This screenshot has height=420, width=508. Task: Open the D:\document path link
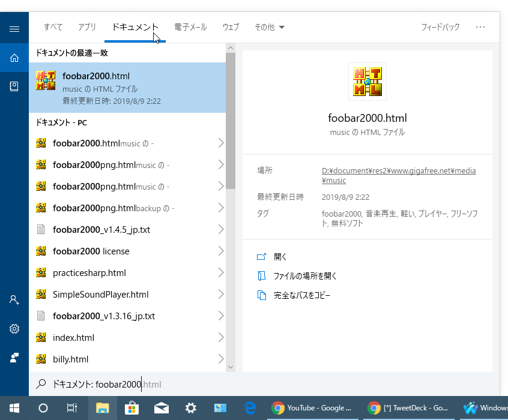pyautogui.click(x=399, y=175)
